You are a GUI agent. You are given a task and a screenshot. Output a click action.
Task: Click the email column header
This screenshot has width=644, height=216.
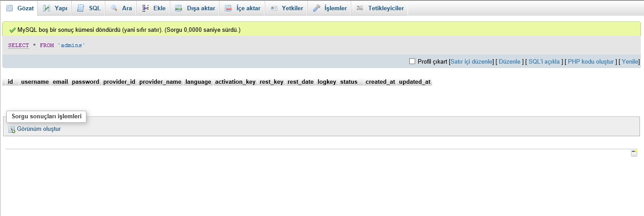pyautogui.click(x=60, y=82)
